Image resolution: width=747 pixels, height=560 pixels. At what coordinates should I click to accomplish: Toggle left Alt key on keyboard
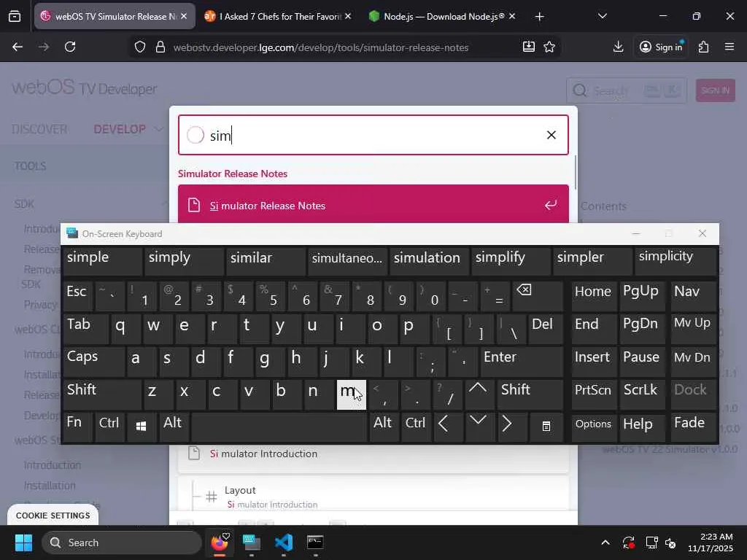(x=174, y=426)
